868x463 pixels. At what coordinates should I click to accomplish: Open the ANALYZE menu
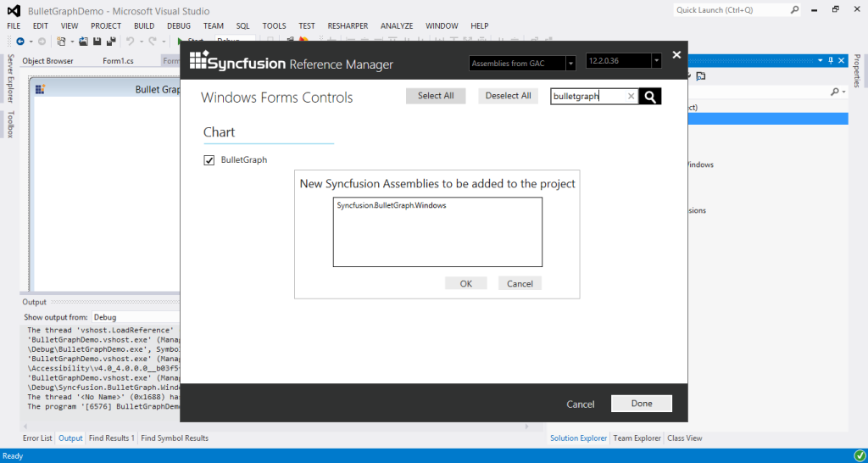click(x=397, y=26)
